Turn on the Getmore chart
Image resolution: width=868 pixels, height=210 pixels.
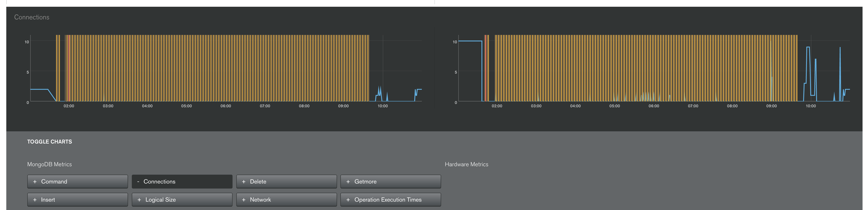[391, 181]
